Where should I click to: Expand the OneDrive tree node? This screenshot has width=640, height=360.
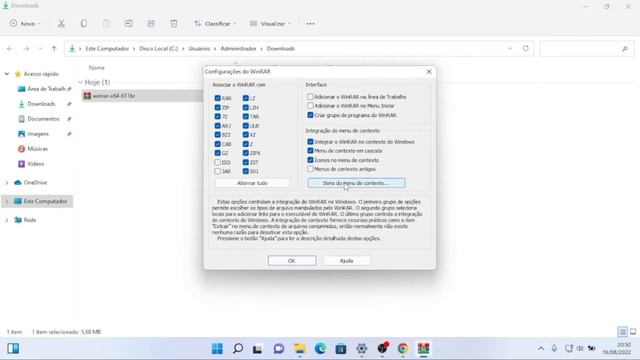click(7, 182)
